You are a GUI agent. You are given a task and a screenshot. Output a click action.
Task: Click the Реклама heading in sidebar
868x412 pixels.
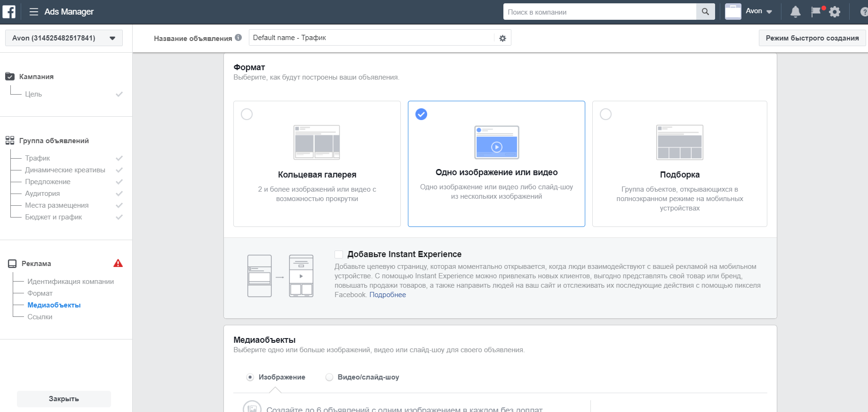pos(36,264)
